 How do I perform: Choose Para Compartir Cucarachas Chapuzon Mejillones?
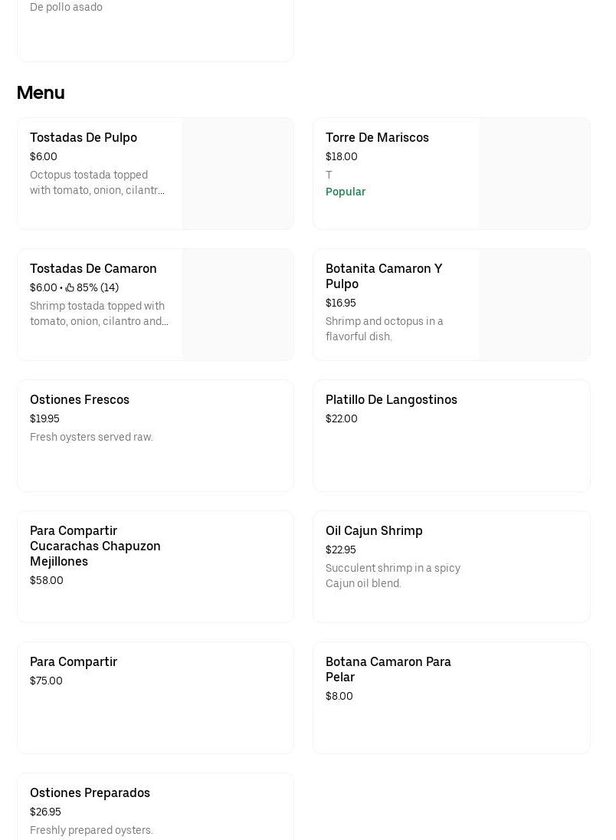click(x=156, y=567)
